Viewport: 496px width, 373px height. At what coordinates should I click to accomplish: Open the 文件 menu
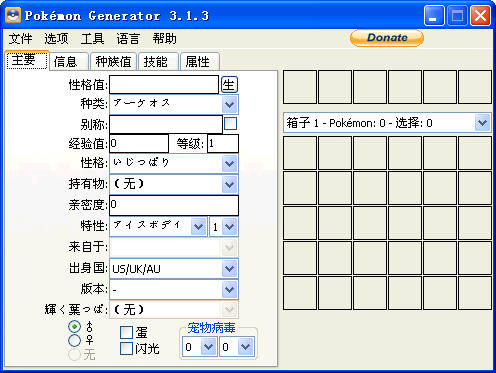pyautogui.click(x=20, y=39)
